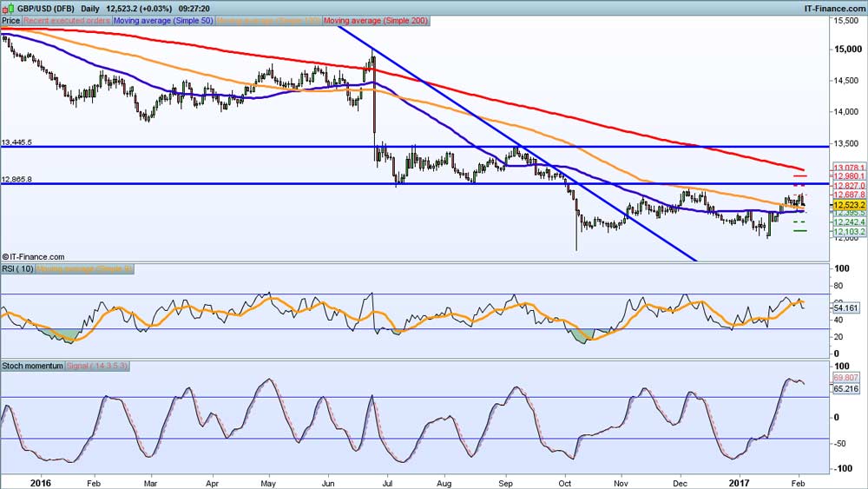Click the 69.807 stochastic signal value tag
This screenshot has width=868, height=489.
click(845, 378)
